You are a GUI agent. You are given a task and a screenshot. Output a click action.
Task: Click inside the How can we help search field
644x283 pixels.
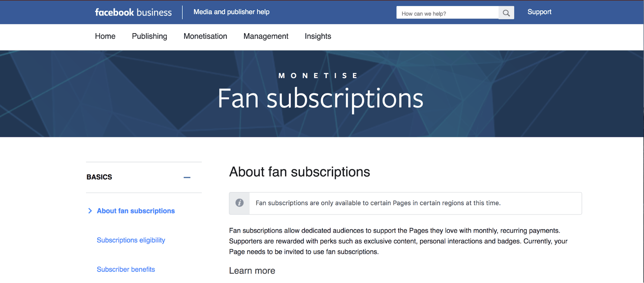(448, 13)
